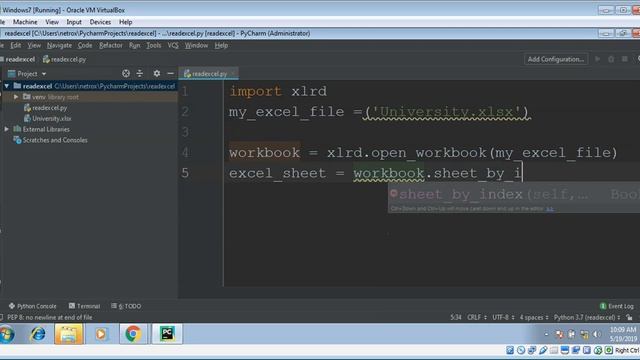Open PyCharm Window menu
Viewport: 640px width, 360px height.
[x=196, y=45]
